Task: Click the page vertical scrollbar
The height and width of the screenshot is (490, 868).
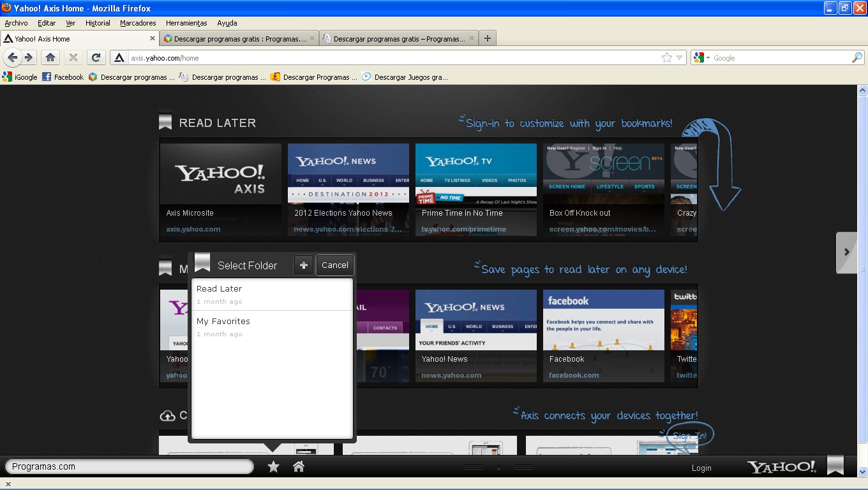Action: click(862, 281)
